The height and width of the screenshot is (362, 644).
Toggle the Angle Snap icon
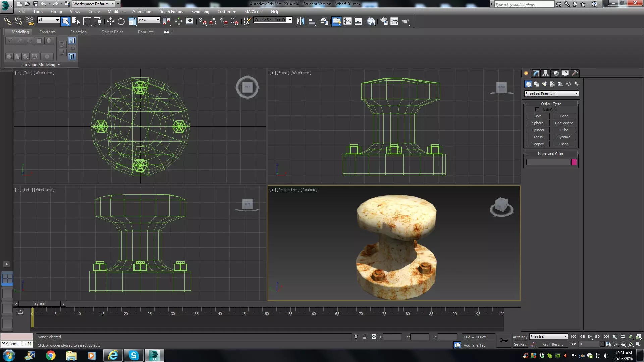(x=213, y=21)
